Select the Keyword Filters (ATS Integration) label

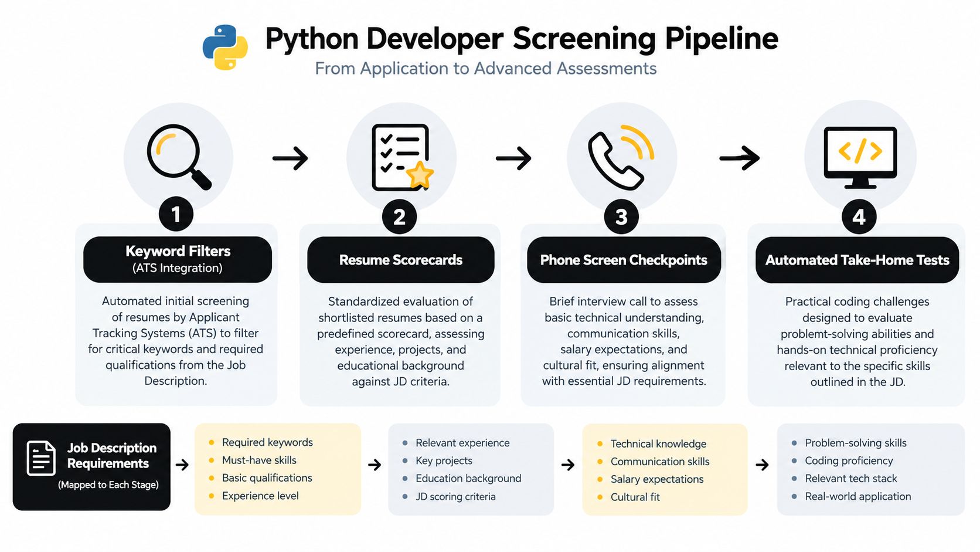178,259
